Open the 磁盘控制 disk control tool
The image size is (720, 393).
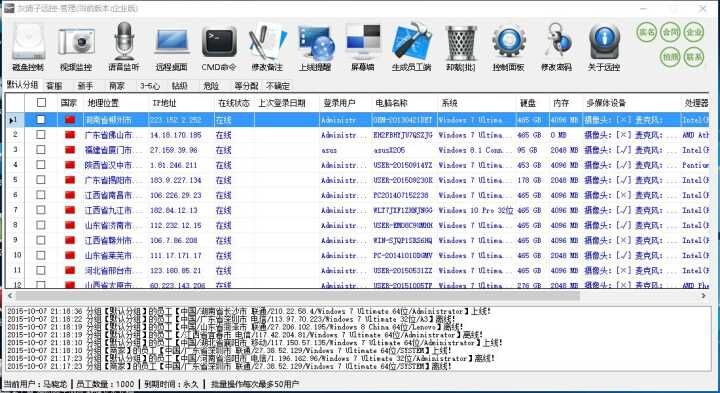pos(28,47)
